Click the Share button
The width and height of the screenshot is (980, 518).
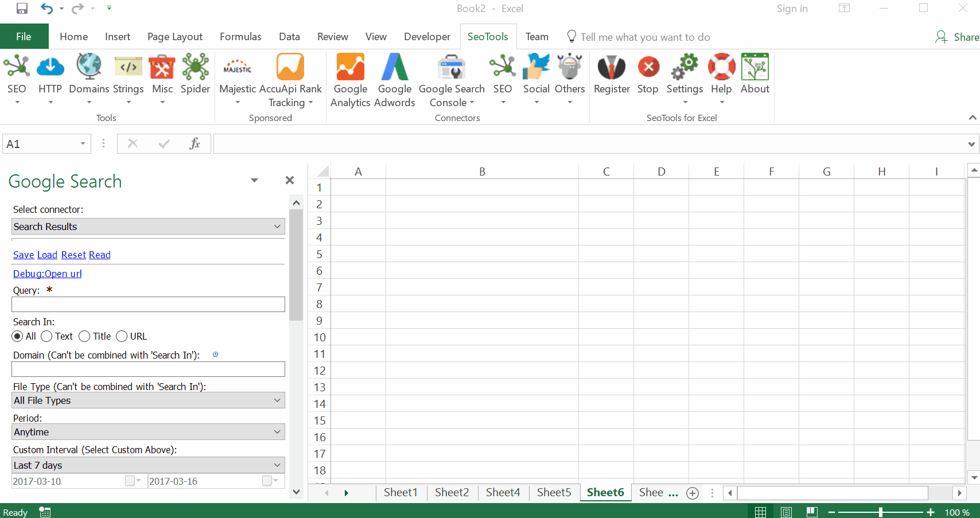(957, 37)
